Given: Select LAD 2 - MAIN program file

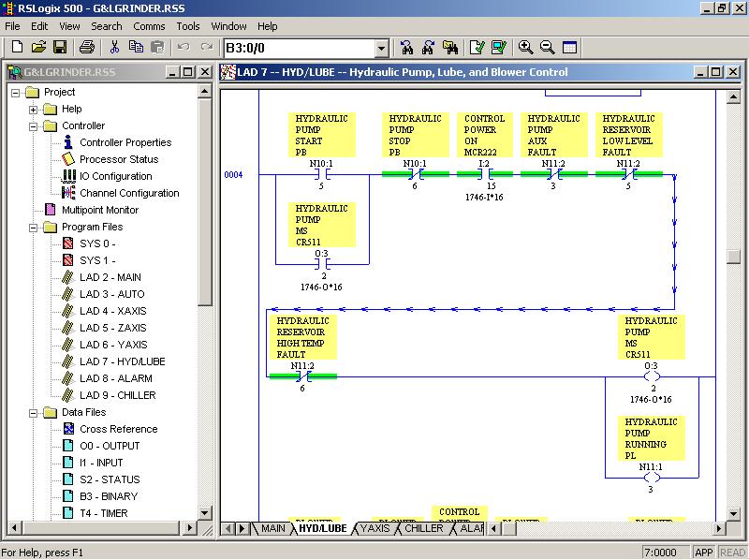Looking at the screenshot, I should [110, 277].
